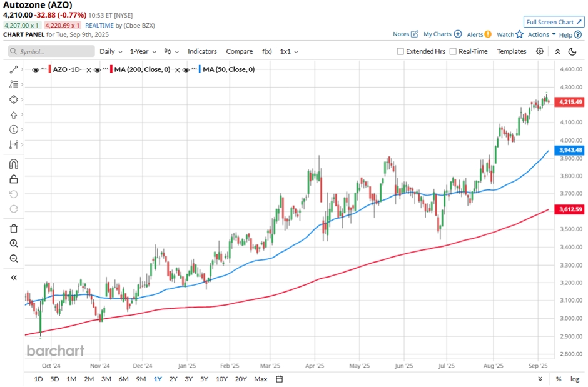Open the Daily frequency dropdown

111,51
